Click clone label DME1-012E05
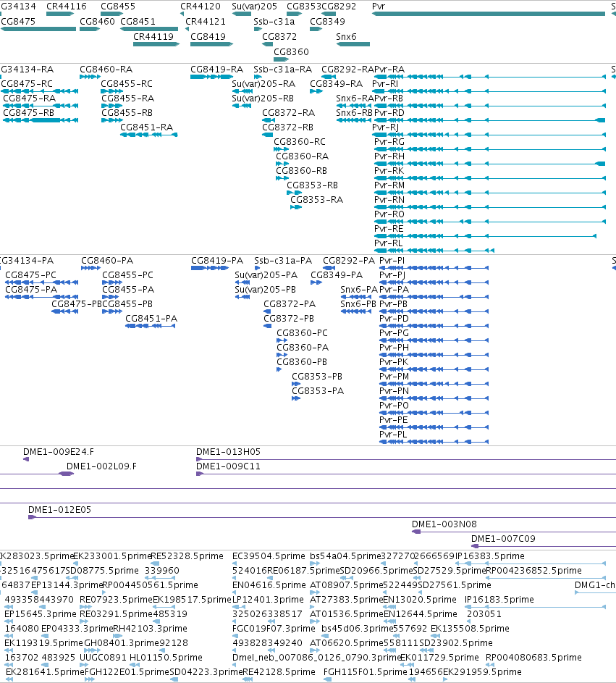 click(59, 510)
